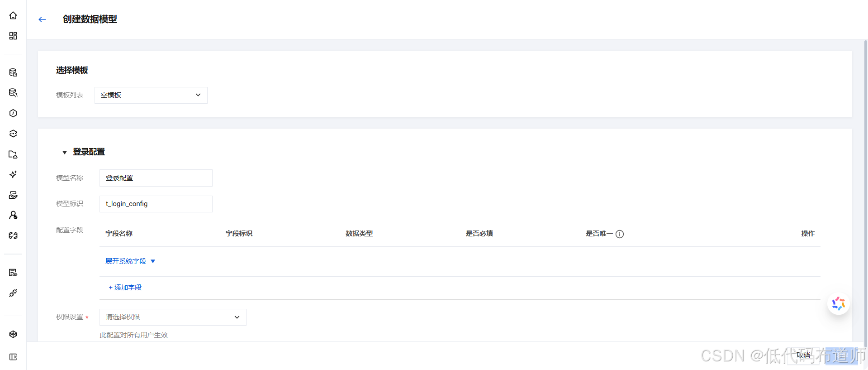Go back using the blue arrow
The width and height of the screenshot is (868, 370).
[43, 19]
